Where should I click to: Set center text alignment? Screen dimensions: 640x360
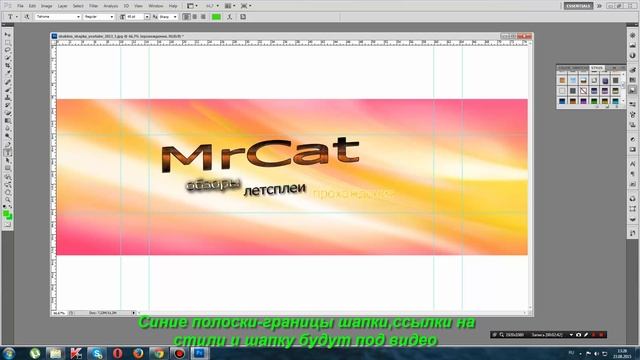pyautogui.click(x=195, y=17)
